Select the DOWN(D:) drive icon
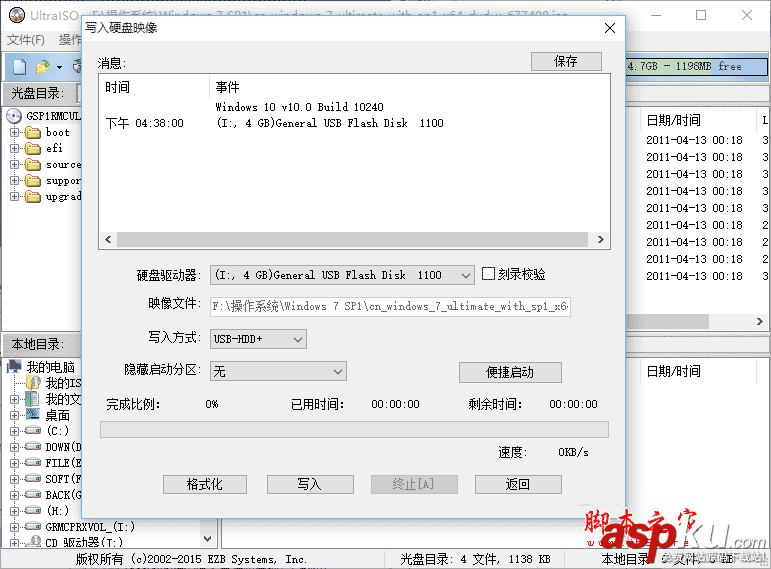Viewport: 771px width, 569px height. click(33, 447)
